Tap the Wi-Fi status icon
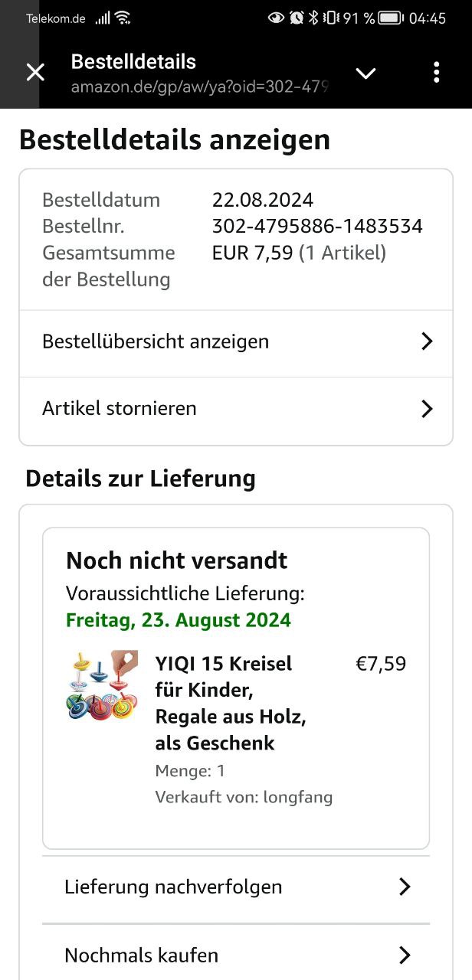This screenshot has height=980, width=472. (x=123, y=18)
